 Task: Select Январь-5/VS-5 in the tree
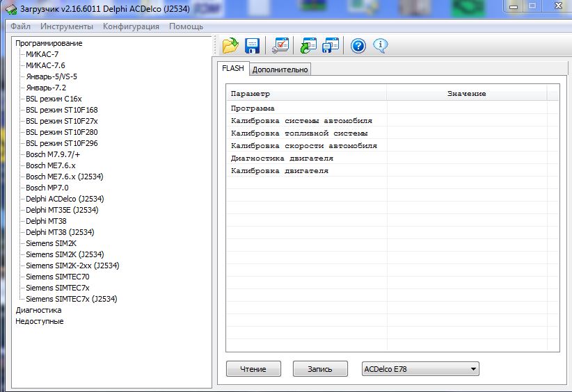point(51,76)
